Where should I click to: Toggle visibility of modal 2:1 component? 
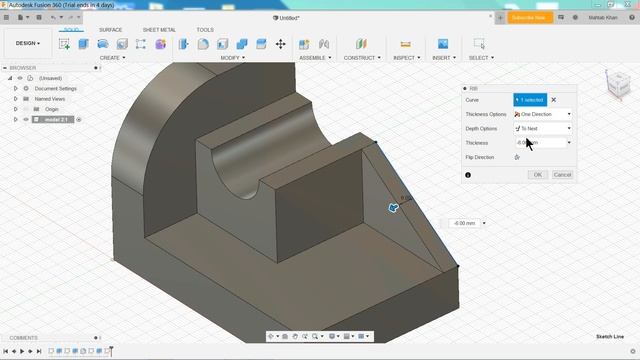[26, 120]
